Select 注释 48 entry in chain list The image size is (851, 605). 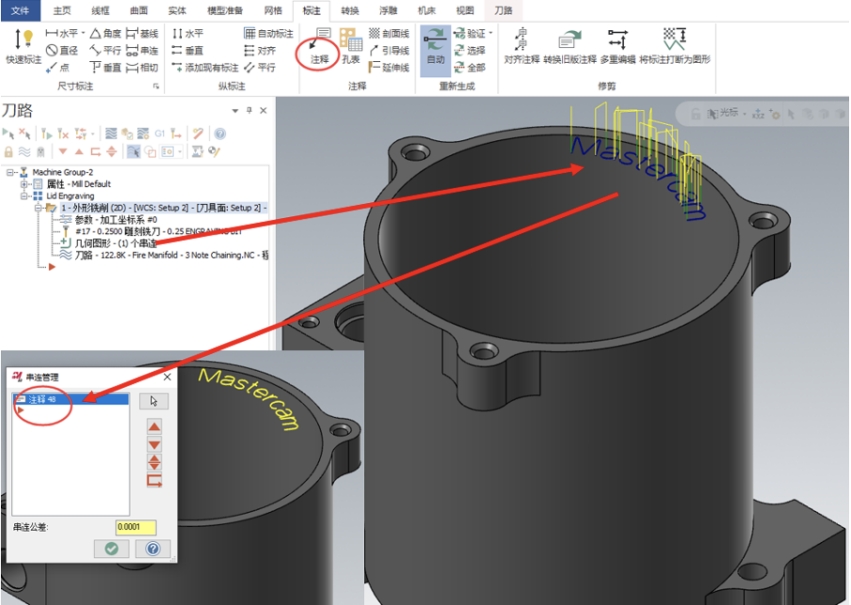(x=71, y=399)
